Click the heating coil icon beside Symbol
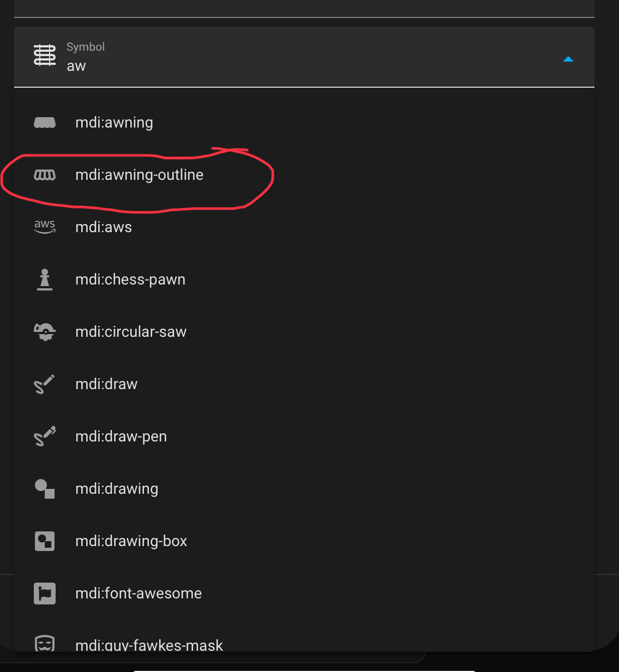Viewport: 619px width, 672px height. pos(45,56)
